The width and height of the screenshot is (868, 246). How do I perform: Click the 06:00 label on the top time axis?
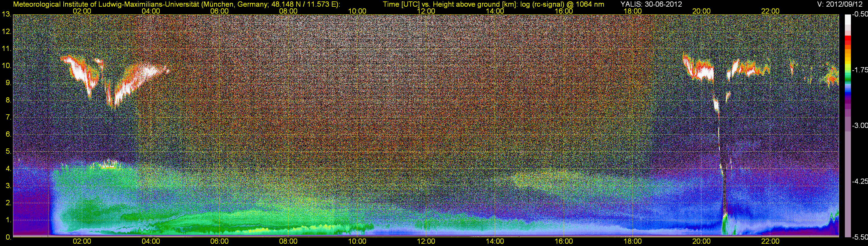tap(219, 11)
